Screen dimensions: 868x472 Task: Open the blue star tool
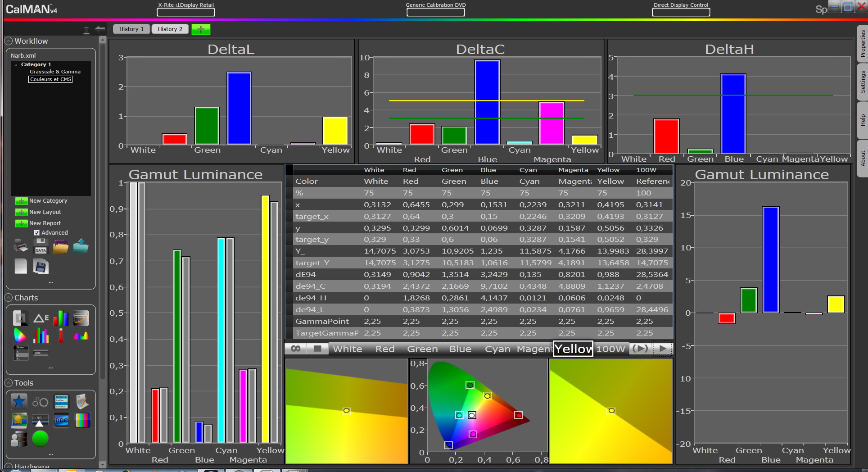(19, 401)
